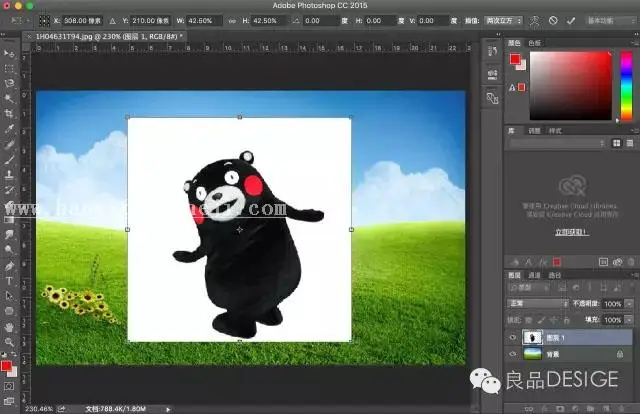Select the Lasso tool
Image resolution: width=640 pixels, height=414 pixels.
(x=9, y=83)
